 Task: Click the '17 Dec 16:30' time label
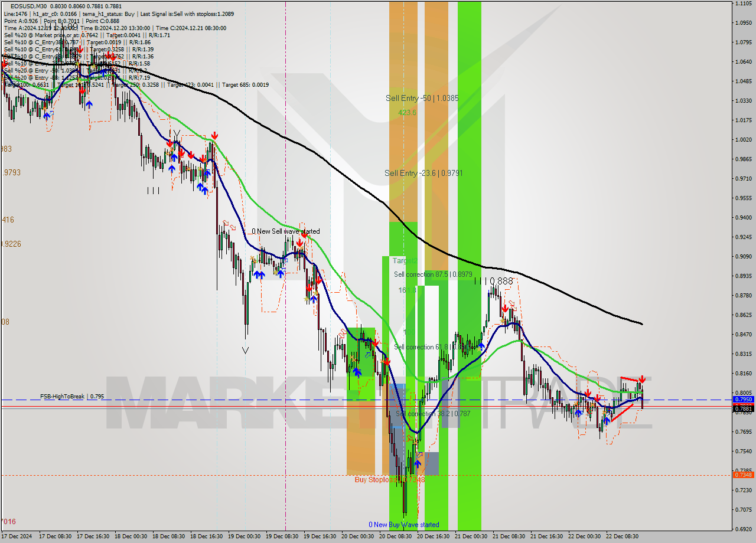(x=93, y=537)
